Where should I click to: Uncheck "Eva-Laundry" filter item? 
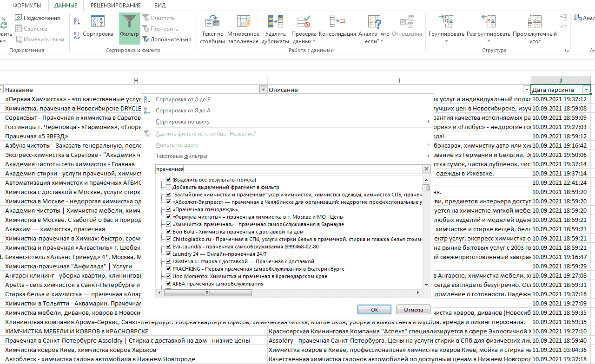point(169,247)
